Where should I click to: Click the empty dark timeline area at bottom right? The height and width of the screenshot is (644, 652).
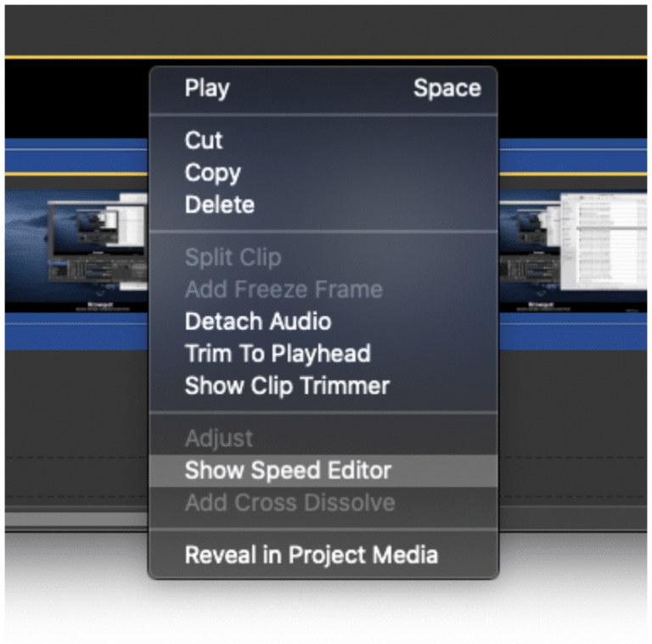[572, 428]
